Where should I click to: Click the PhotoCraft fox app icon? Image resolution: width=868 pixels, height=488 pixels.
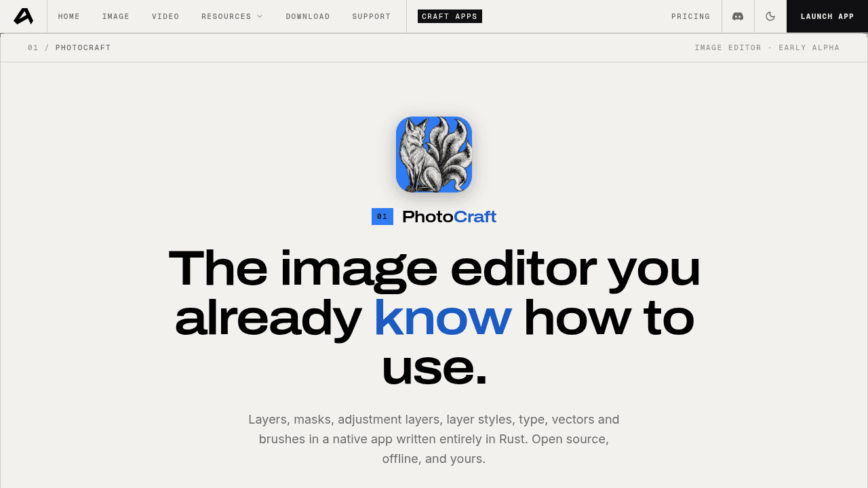click(x=434, y=155)
